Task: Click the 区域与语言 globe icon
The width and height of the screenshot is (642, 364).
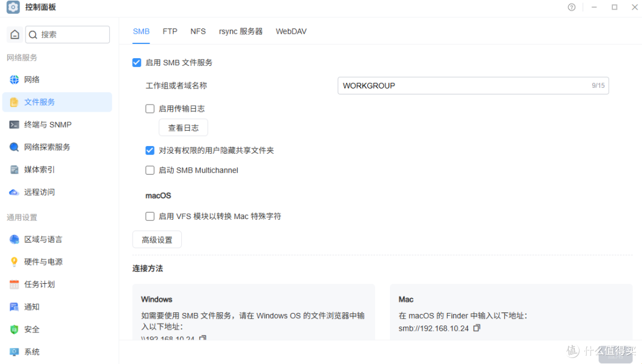Action: point(14,239)
